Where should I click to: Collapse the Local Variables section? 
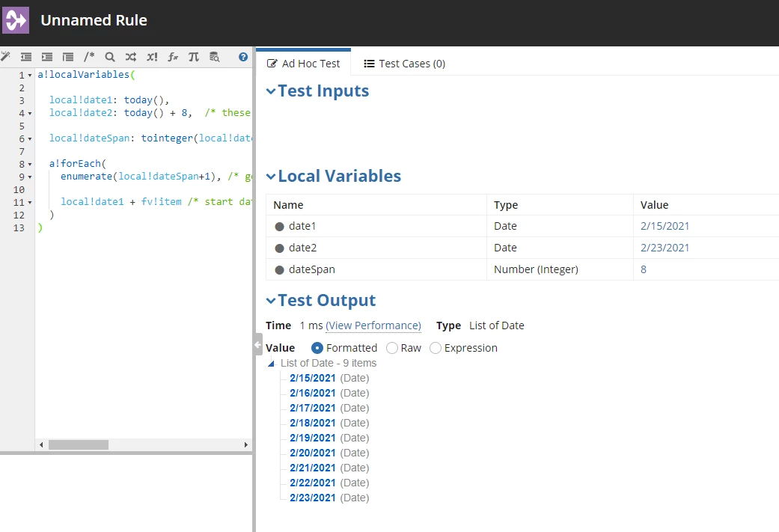point(271,177)
